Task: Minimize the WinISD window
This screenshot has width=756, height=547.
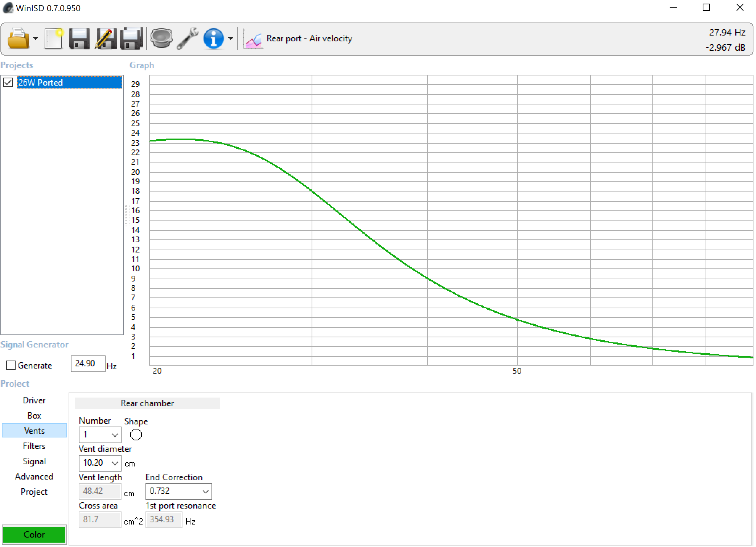Action: (x=673, y=8)
